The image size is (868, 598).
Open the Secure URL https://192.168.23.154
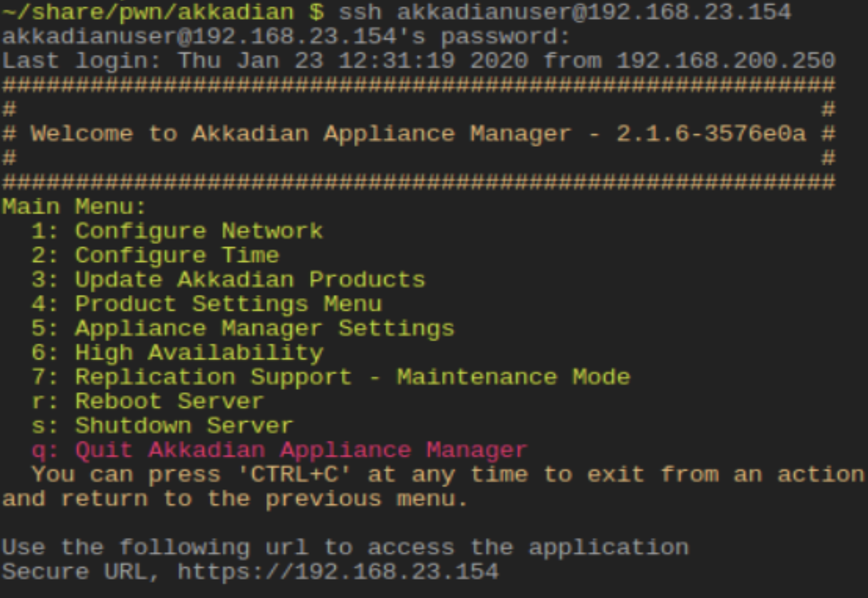[x=338, y=571]
